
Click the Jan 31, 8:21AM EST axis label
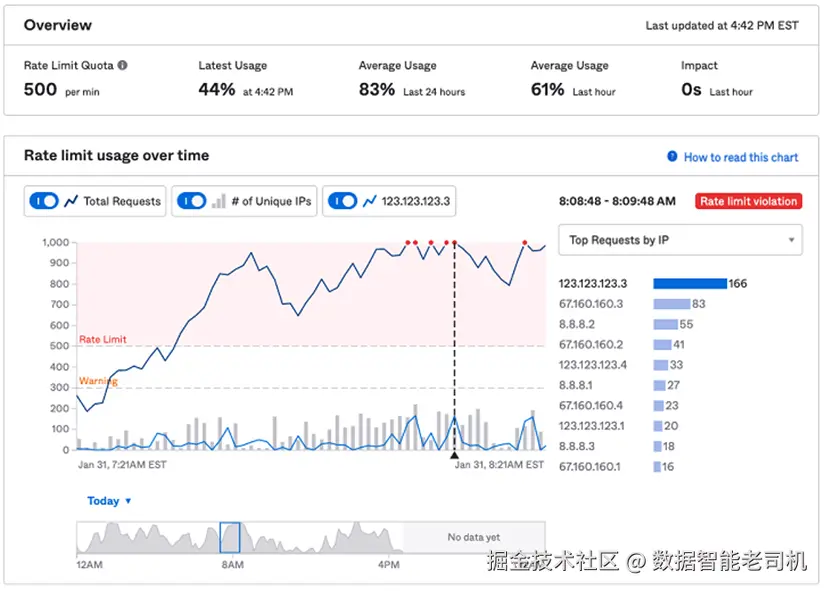499,465
